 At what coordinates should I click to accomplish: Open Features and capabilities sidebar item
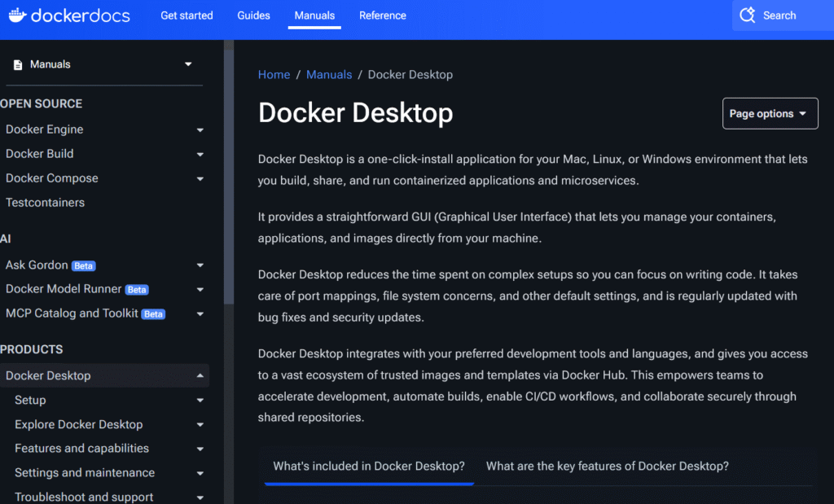(82, 448)
